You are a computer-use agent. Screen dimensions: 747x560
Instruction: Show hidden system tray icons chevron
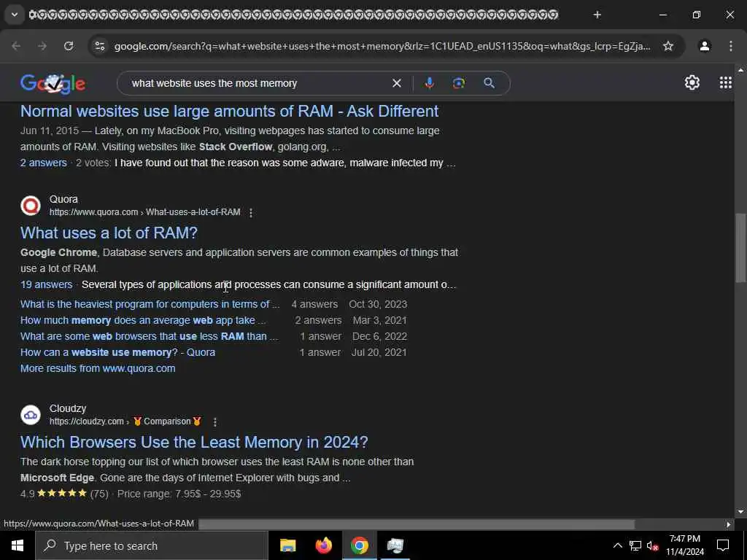point(617,545)
